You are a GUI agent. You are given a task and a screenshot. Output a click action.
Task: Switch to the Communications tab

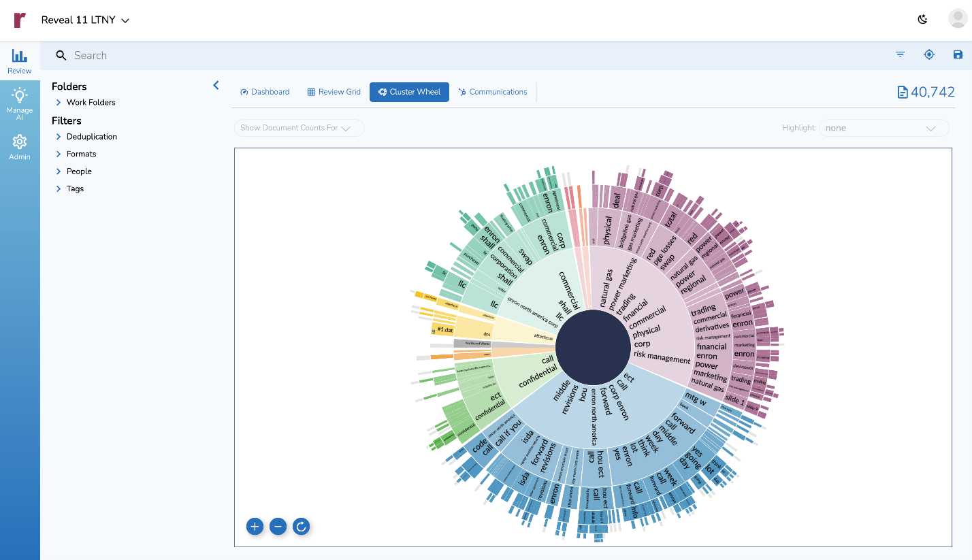[x=493, y=92]
